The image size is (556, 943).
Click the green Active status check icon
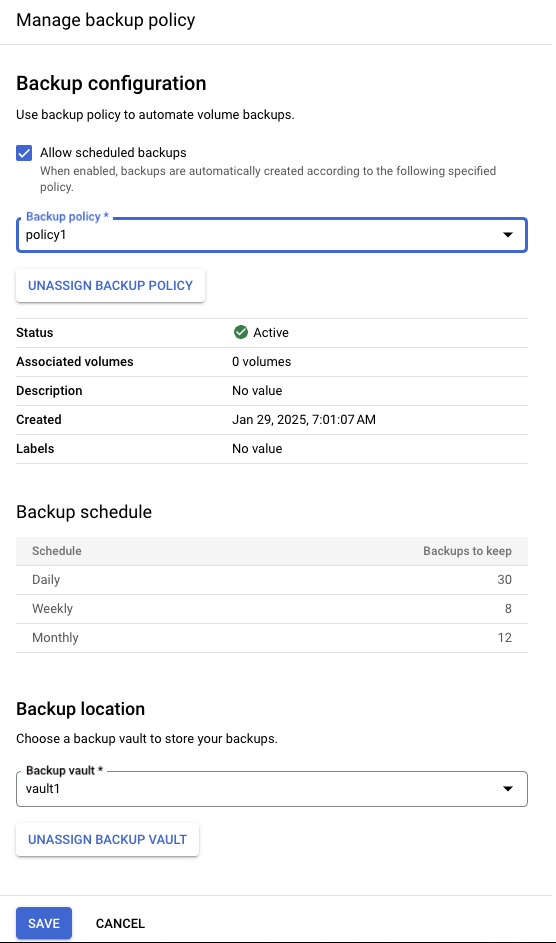[240, 332]
